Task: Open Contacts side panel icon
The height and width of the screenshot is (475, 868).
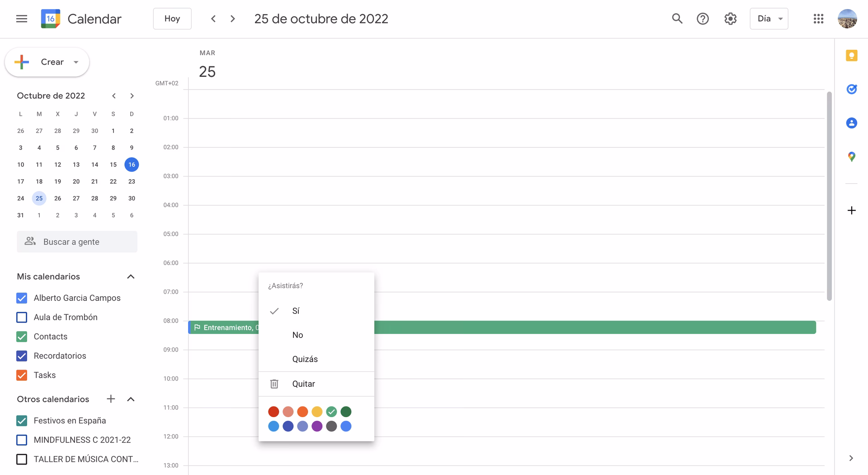Action: click(x=852, y=123)
